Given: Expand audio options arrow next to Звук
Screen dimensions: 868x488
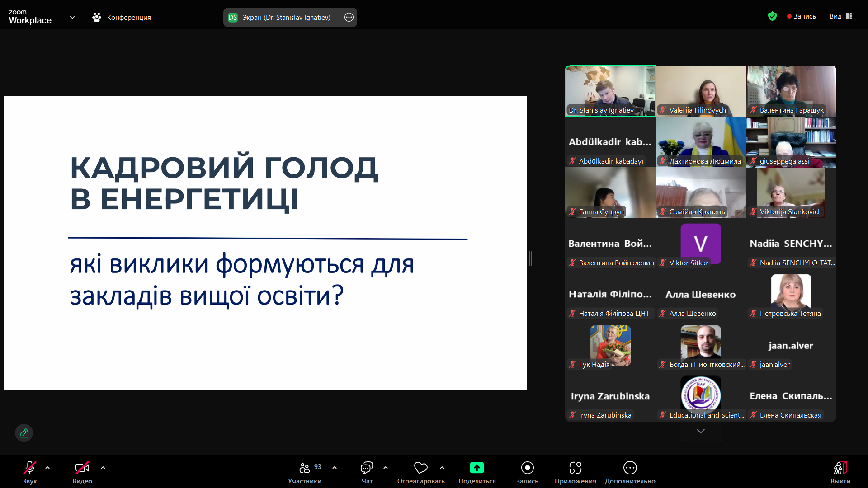Looking at the screenshot, I should 47,468.
